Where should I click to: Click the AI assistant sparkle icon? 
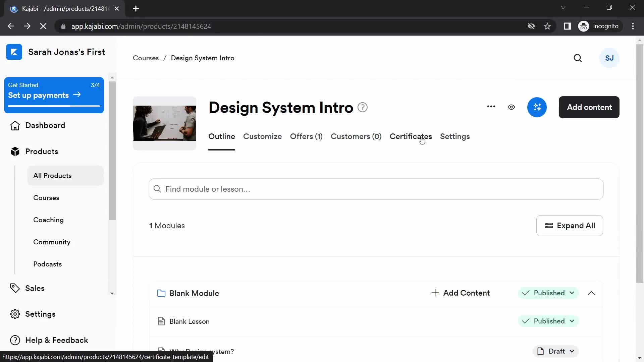(x=537, y=107)
